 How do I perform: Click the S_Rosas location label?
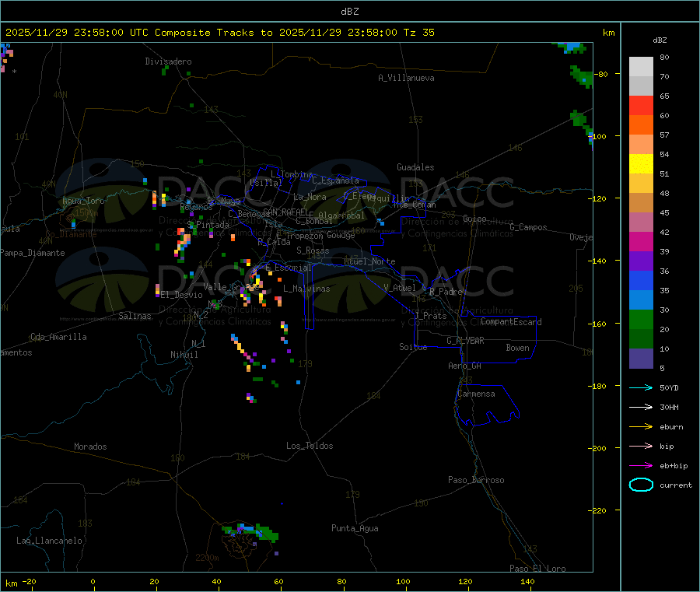click(x=313, y=250)
